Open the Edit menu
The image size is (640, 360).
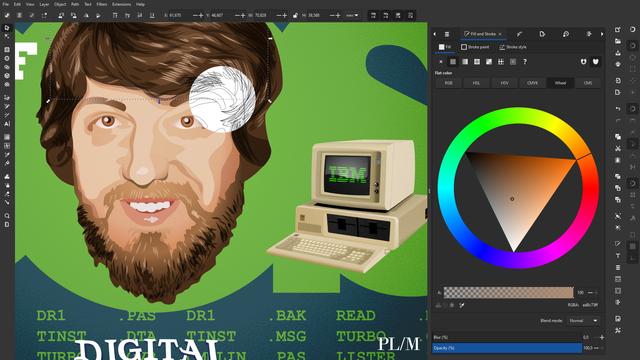(x=17, y=4)
